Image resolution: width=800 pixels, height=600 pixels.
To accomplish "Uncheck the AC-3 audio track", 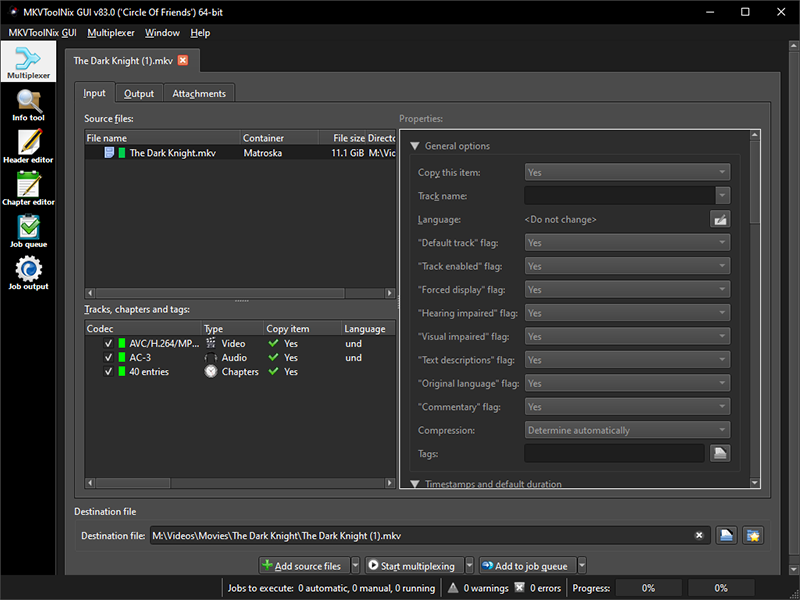I will 108,357.
